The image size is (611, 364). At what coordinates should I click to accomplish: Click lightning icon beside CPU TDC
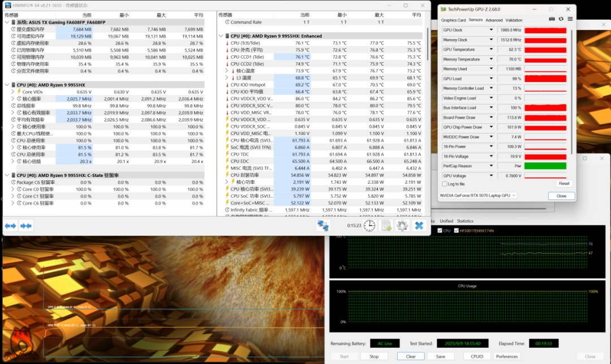click(x=227, y=154)
